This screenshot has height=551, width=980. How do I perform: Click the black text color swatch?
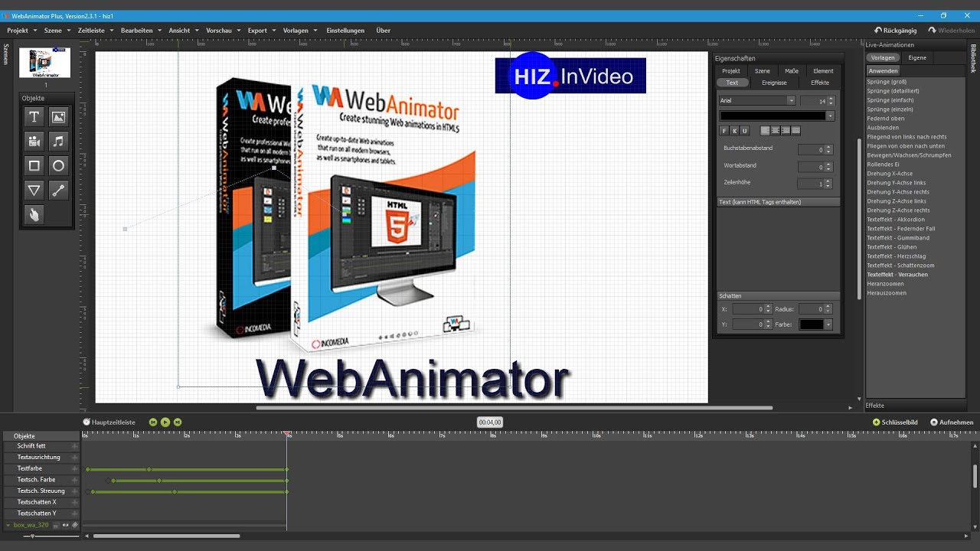click(x=773, y=116)
